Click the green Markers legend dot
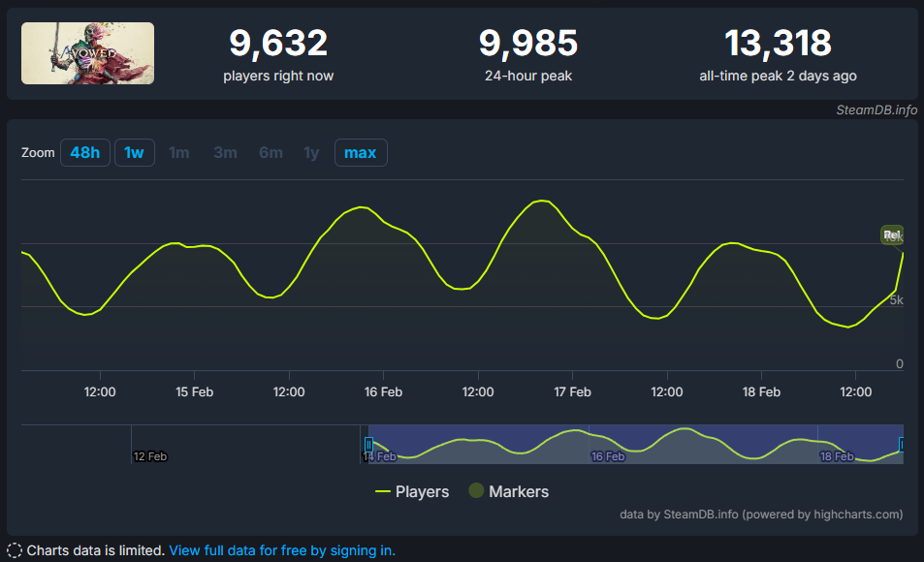 pos(476,490)
